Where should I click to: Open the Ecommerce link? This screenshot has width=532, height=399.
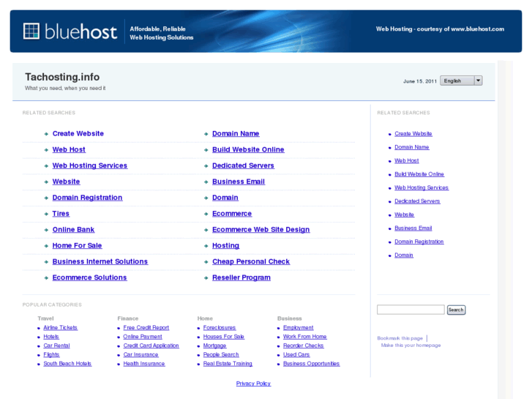click(232, 214)
